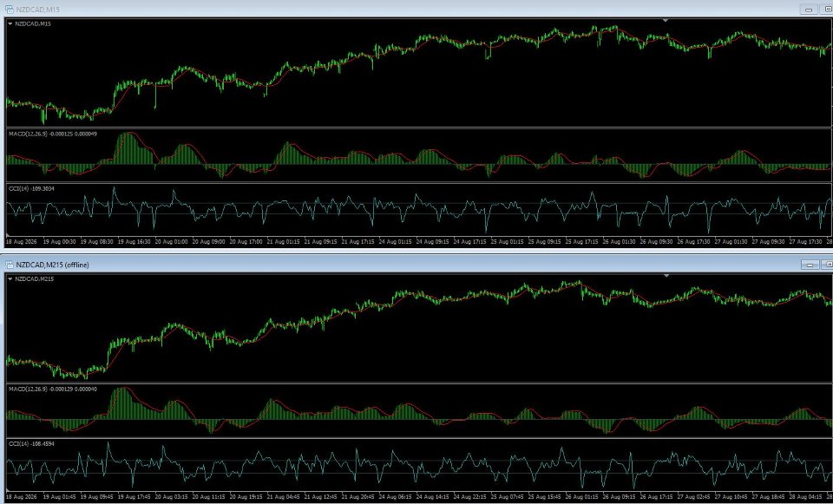The width and height of the screenshot is (833, 504).
Task: Click the 25 Aug 09:15 time label
Action: [545, 242]
